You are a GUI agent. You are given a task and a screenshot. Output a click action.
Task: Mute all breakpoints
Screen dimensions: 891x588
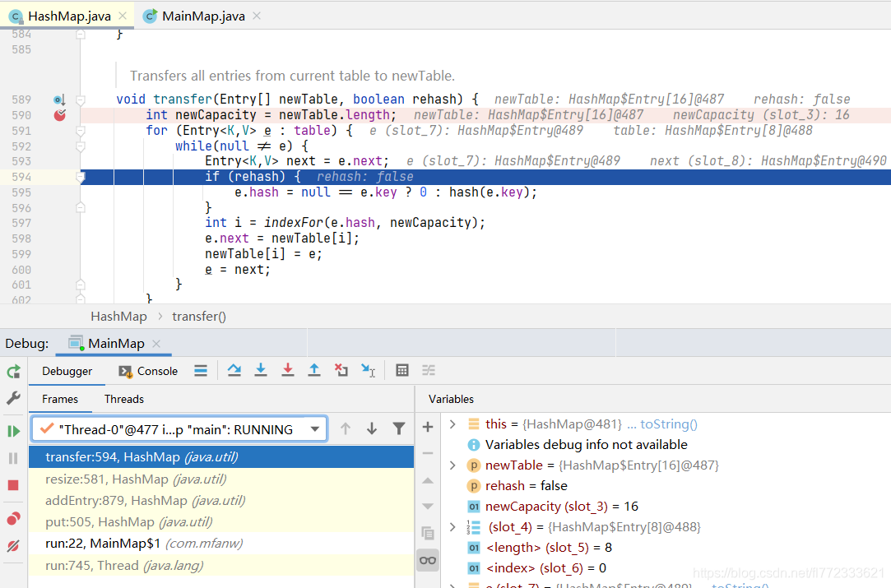point(13,546)
